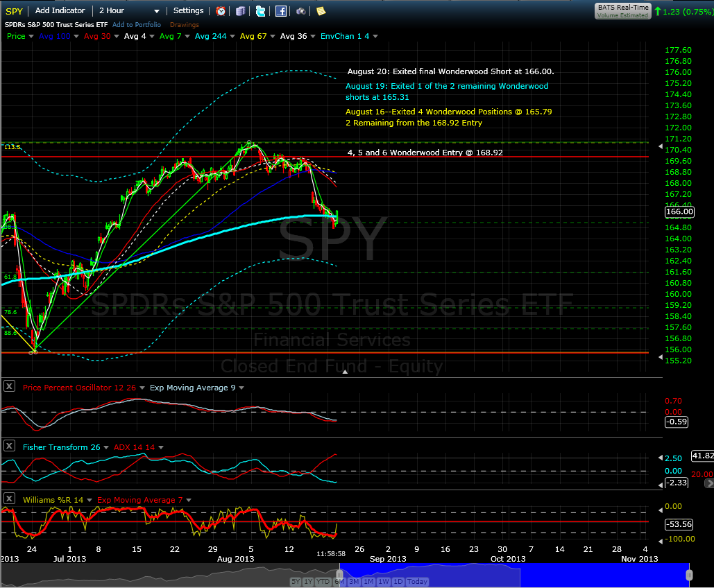Remove the Price Percent Oscillator panel
This screenshot has width=714, height=588.
pos(9,386)
